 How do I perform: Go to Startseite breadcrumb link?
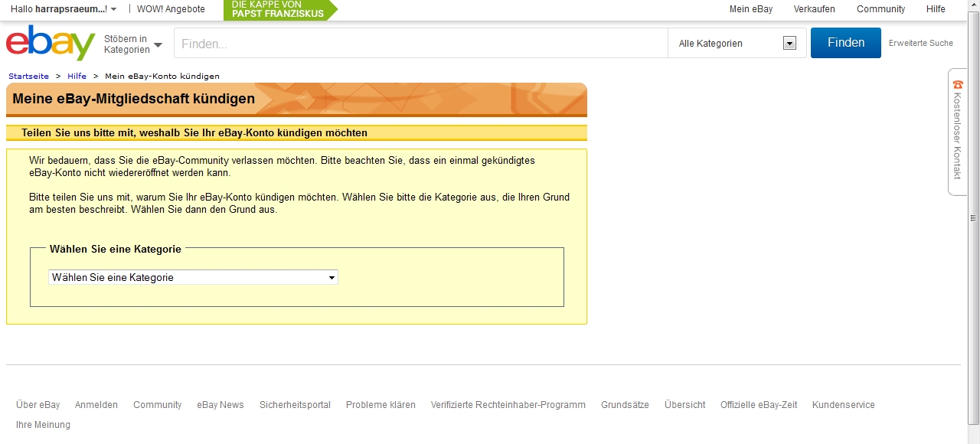point(28,77)
